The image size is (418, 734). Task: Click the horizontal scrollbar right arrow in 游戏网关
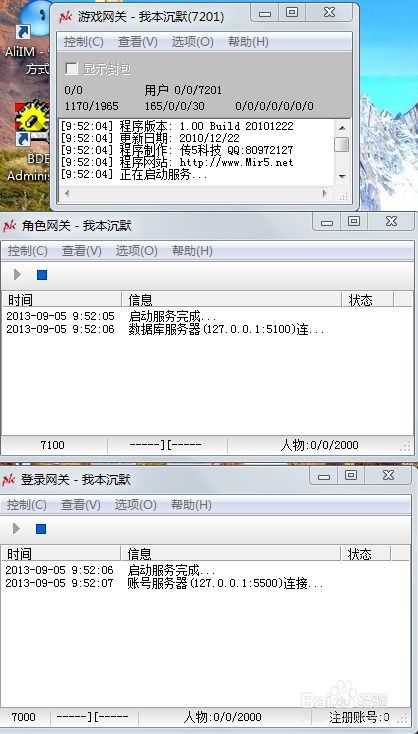point(324,193)
